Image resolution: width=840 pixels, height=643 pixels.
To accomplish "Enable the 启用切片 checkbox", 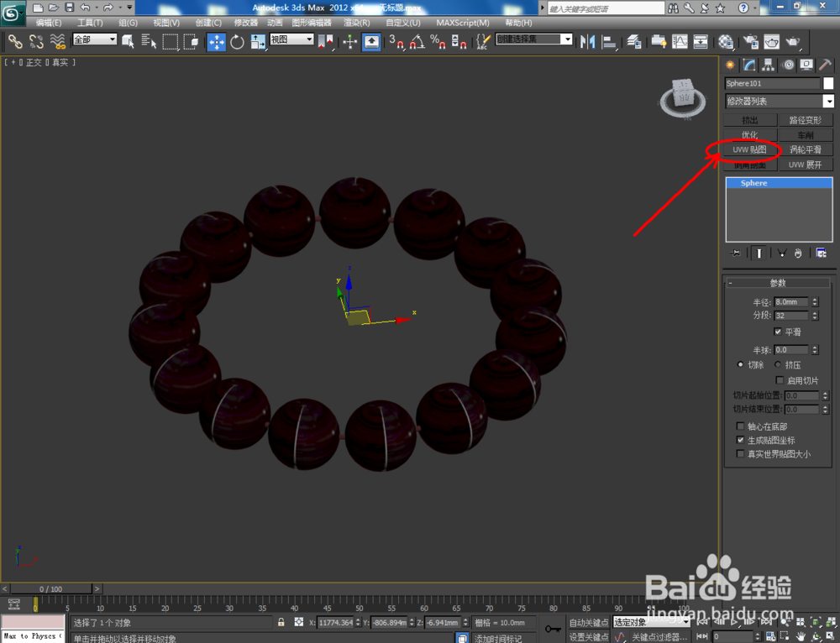I will coord(780,380).
